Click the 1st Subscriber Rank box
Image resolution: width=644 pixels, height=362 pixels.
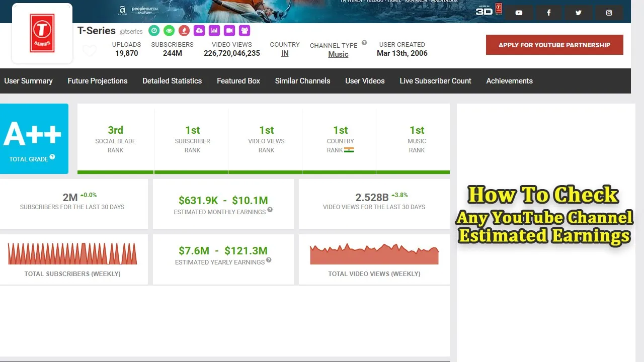(x=192, y=139)
